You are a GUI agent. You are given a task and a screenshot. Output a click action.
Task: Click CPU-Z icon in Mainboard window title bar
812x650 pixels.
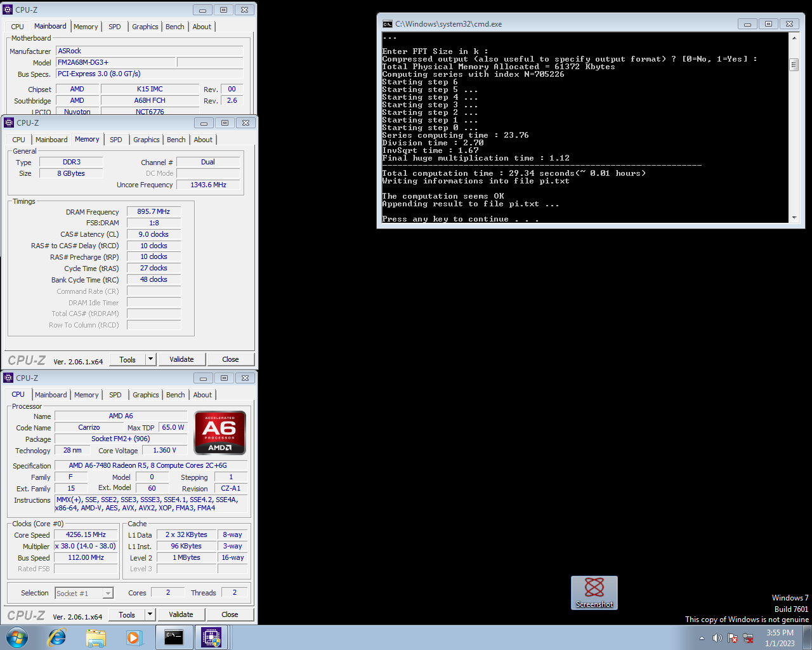(8, 10)
